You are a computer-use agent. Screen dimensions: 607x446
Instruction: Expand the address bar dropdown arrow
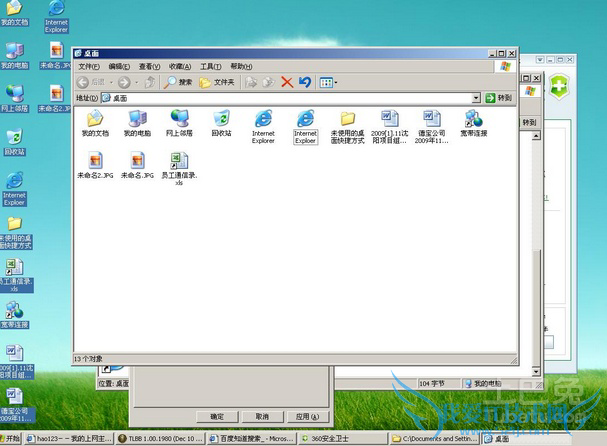click(x=477, y=98)
